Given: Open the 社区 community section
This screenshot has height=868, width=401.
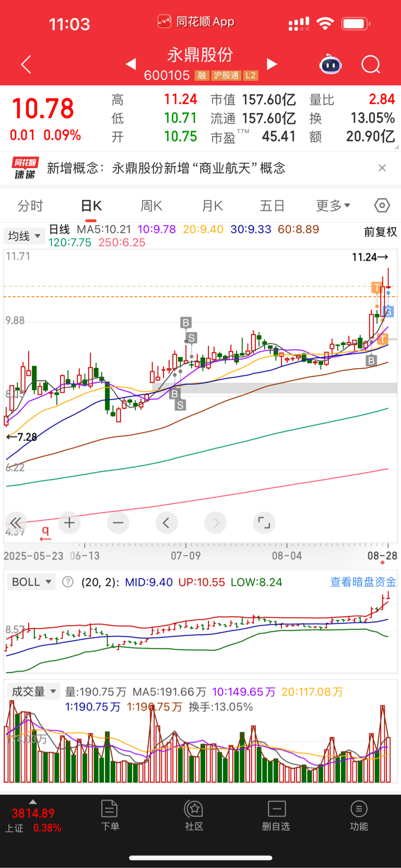Looking at the screenshot, I should coord(194,815).
